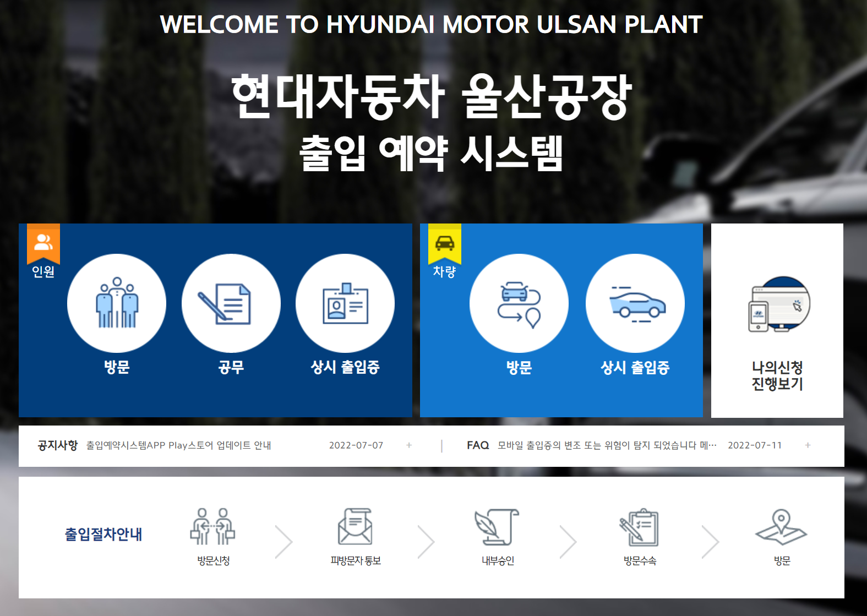This screenshot has height=616, width=867.
Task: Click the orange 인원 ribbon icon
Action: [x=43, y=243]
